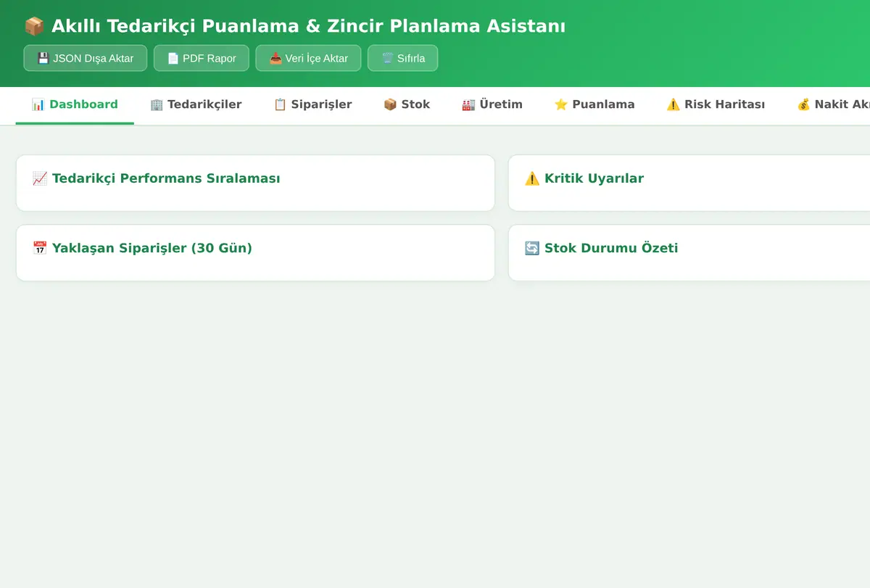Click the calendar icon beside Yaklaşan Siparişler
870x588 pixels.
[x=40, y=248]
